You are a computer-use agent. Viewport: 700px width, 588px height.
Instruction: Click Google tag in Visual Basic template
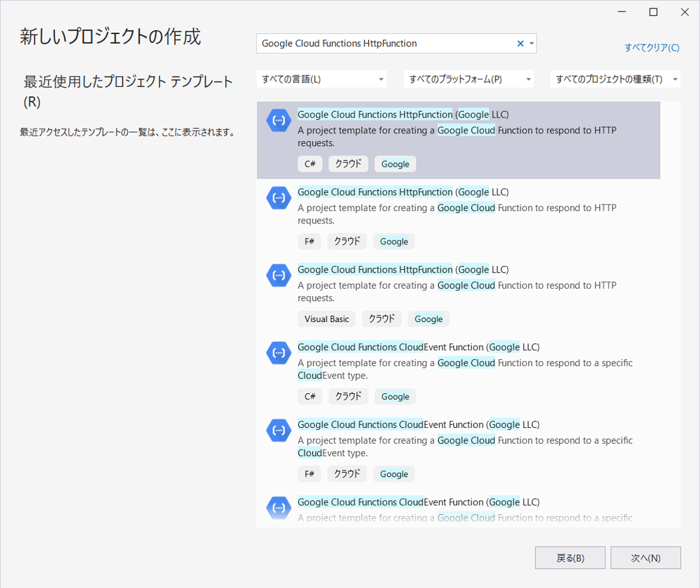(428, 319)
